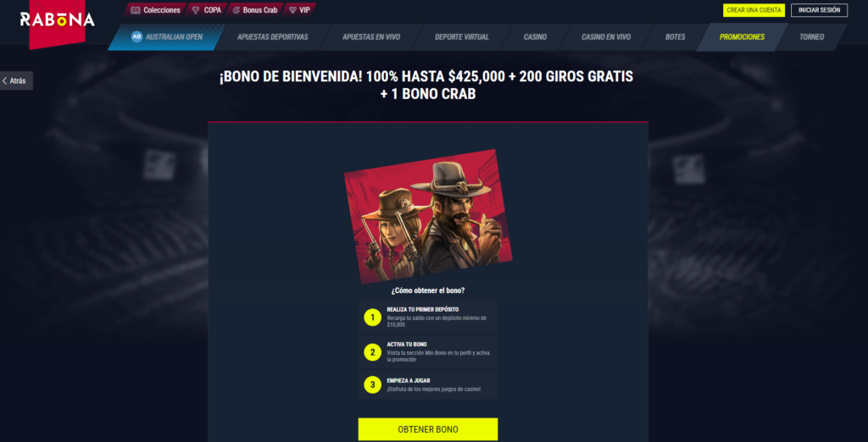Open the Botes tab
Screen dimensions: 868x442
pos(675,37)
